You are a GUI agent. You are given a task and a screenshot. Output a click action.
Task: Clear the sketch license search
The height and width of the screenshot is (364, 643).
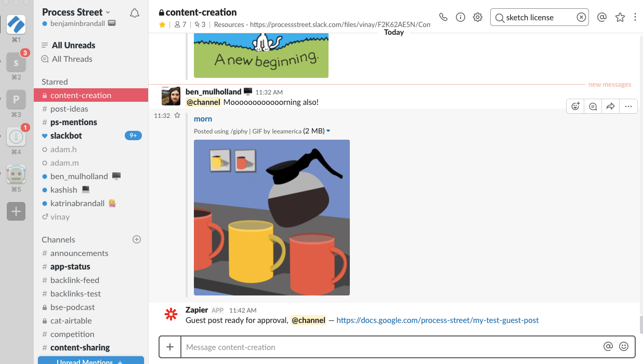coord(581,17)
